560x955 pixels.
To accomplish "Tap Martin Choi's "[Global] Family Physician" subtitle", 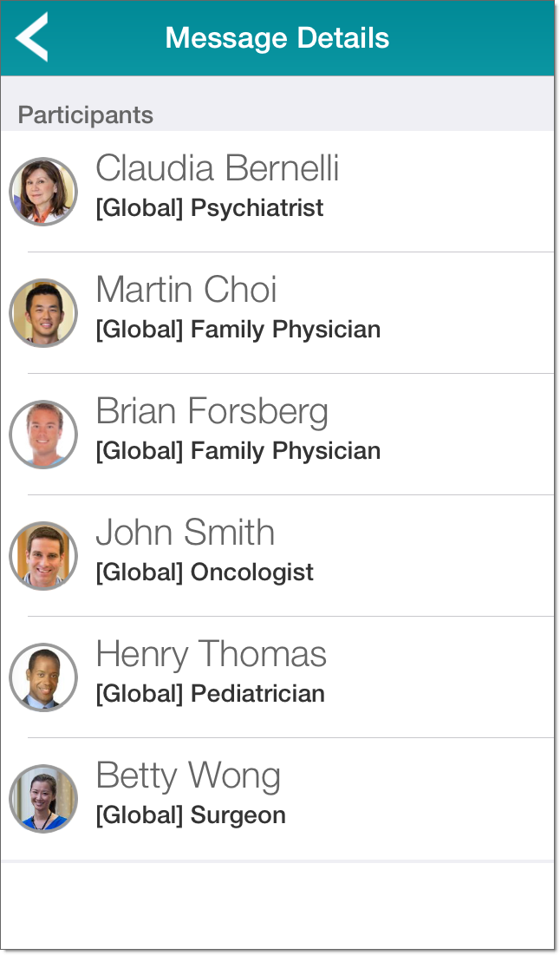I will (x=238, y=330).
